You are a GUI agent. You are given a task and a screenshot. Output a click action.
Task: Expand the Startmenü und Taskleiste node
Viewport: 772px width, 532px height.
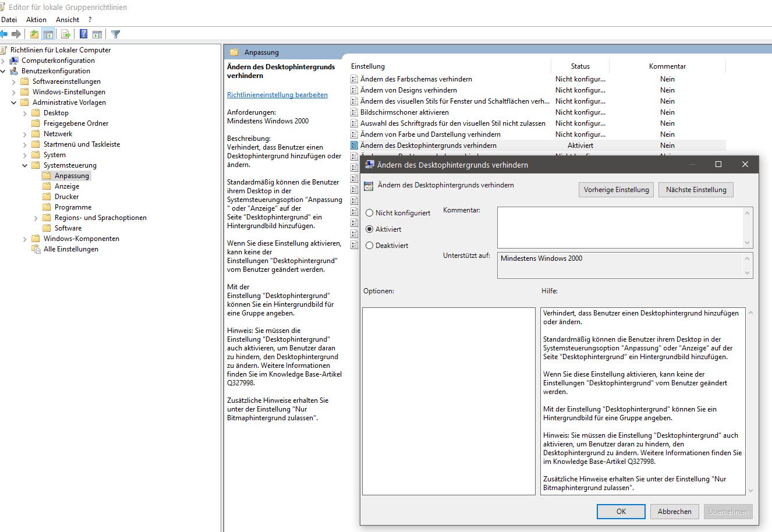click(x=25, y=144)
